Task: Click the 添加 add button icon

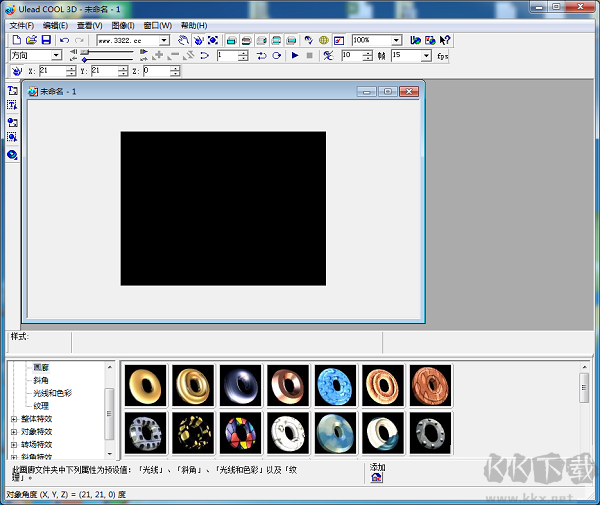Action: click(x=377, y=478)
